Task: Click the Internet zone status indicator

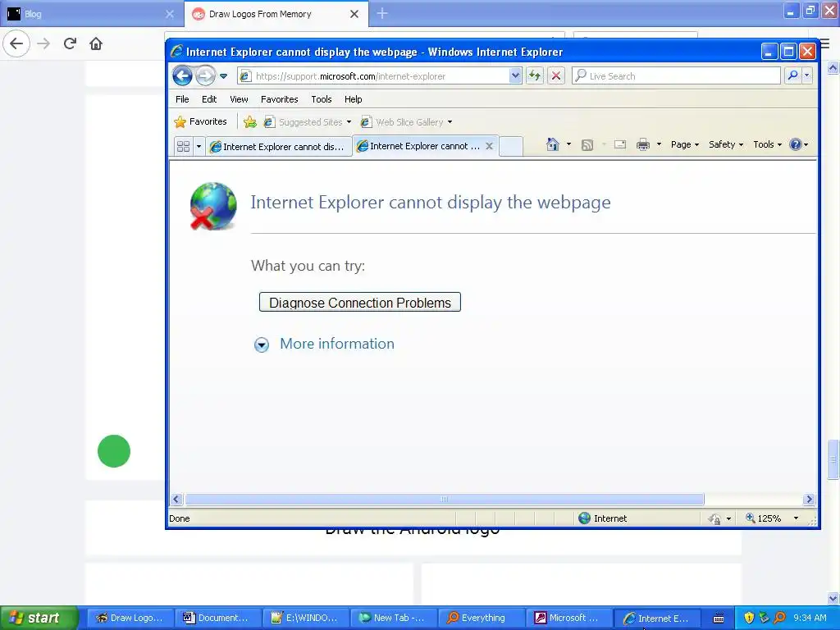Action: click(x=603, y=518)
